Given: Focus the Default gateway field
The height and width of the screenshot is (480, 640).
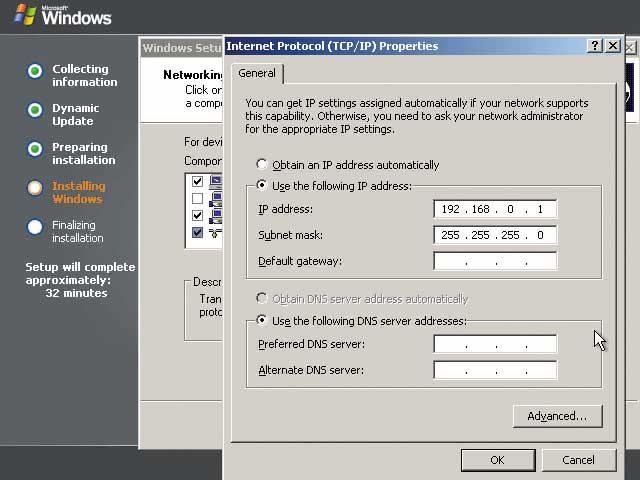Looking at the screenshot, I should coord(495,261).
